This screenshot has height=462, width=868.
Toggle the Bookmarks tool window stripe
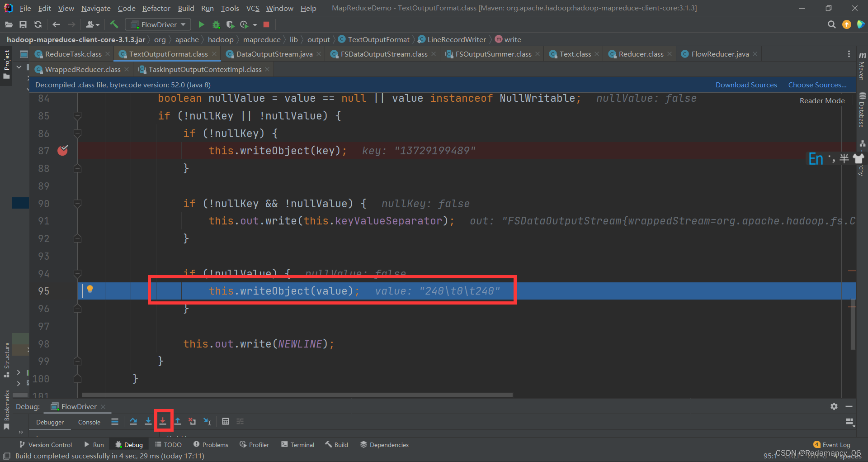point(7,410)
